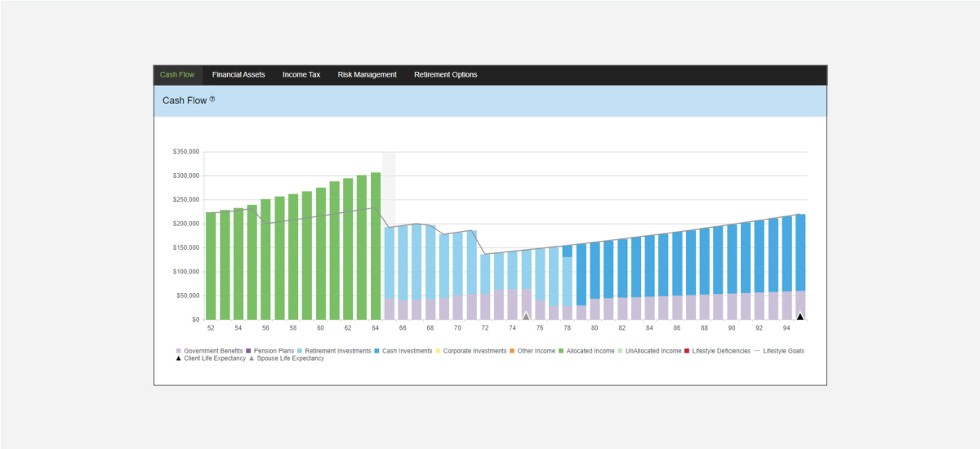This screenshot has height=449, width=980.
Task: Click the gray Spouse Life Expectancy triangle on chart
Action: [x=526, y=316]
